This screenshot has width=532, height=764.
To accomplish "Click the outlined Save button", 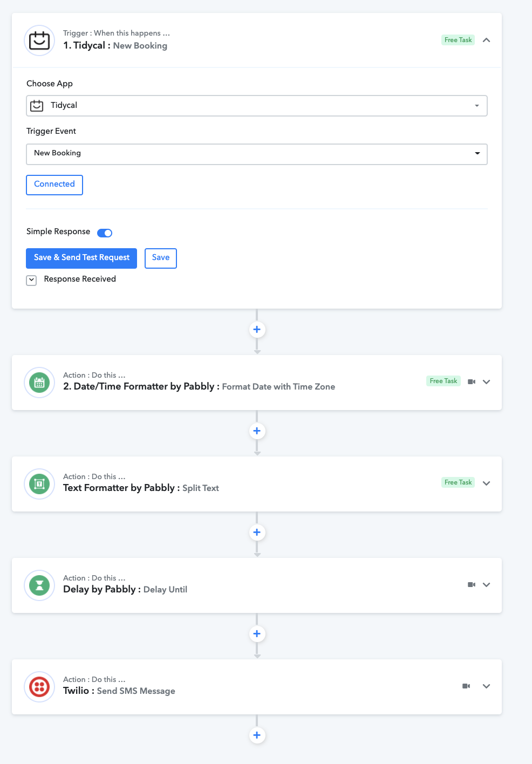I will click(161, 258).
